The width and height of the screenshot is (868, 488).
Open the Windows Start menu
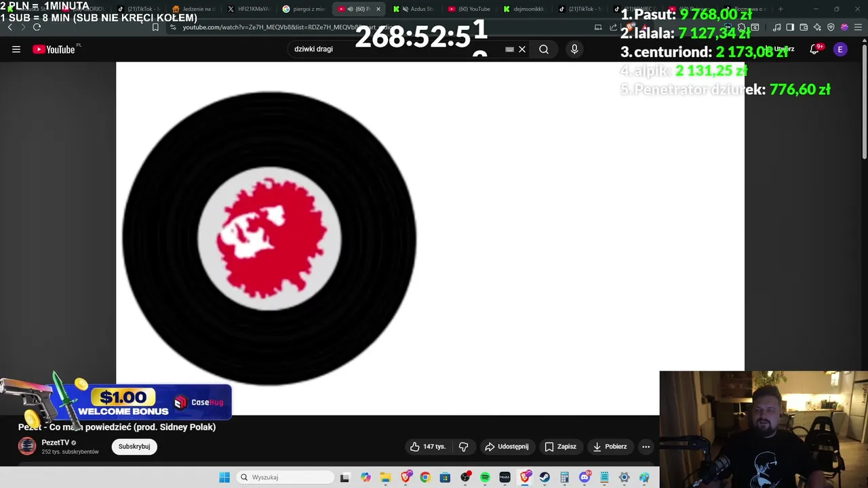click(x=224, y=477)
